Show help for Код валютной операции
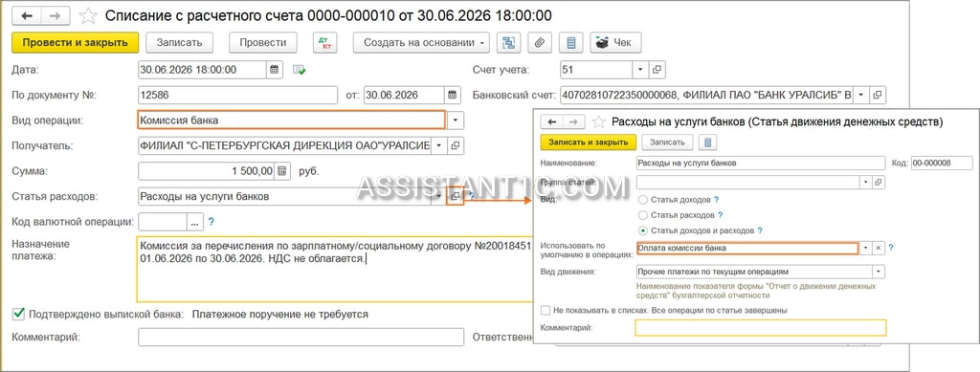This screenshot has width=980, height=372. 211,221
